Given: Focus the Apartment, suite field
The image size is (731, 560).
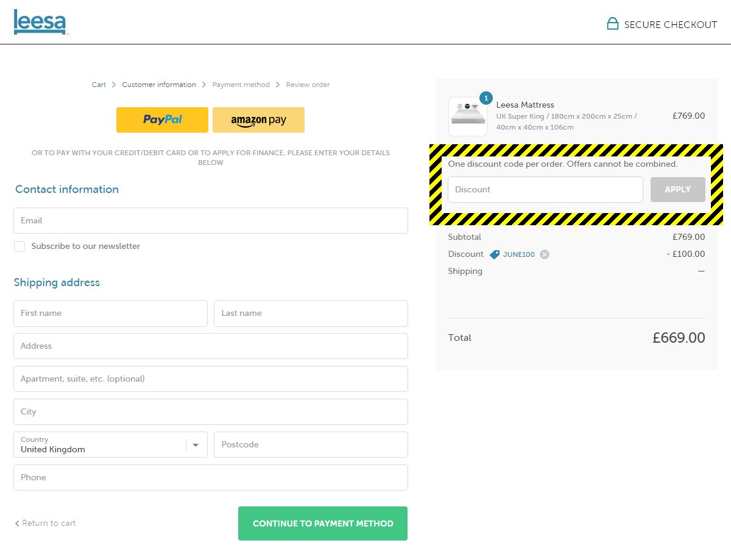Looking at the screenshot, I should 211,379.
